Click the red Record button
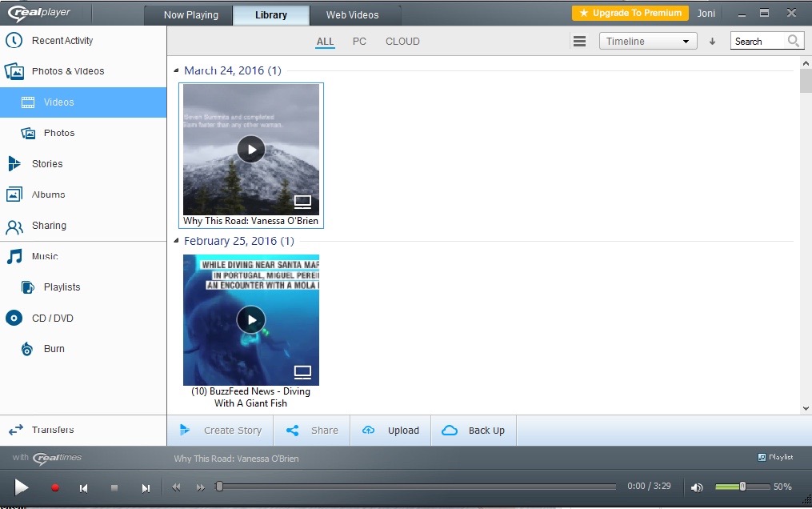 [x=55, y=487]
